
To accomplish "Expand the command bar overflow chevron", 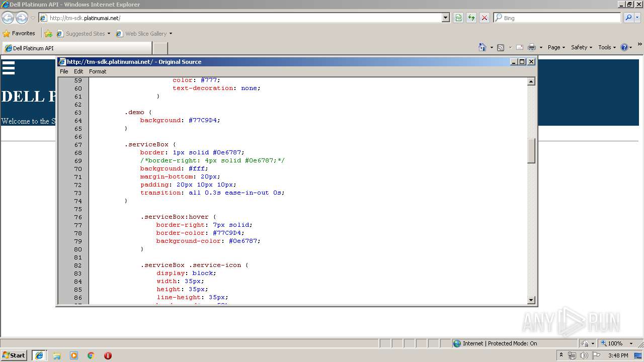I will coord(640,44).
